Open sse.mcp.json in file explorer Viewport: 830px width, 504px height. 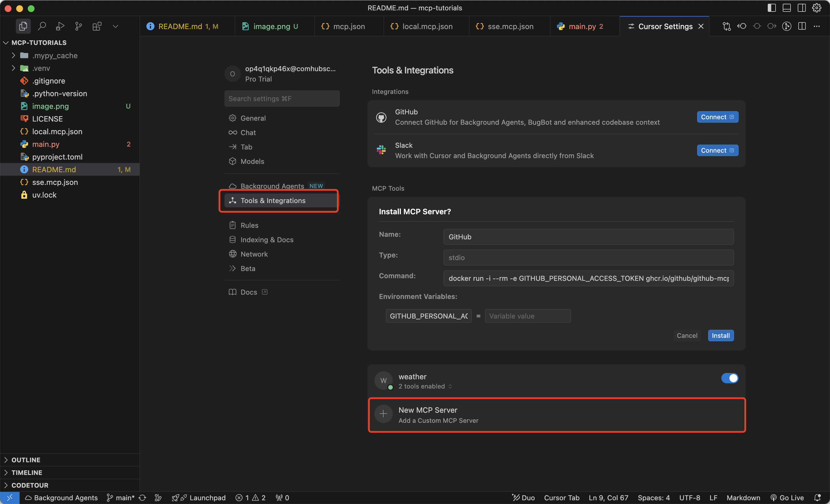pyautogui.click(x=55, y=182)
